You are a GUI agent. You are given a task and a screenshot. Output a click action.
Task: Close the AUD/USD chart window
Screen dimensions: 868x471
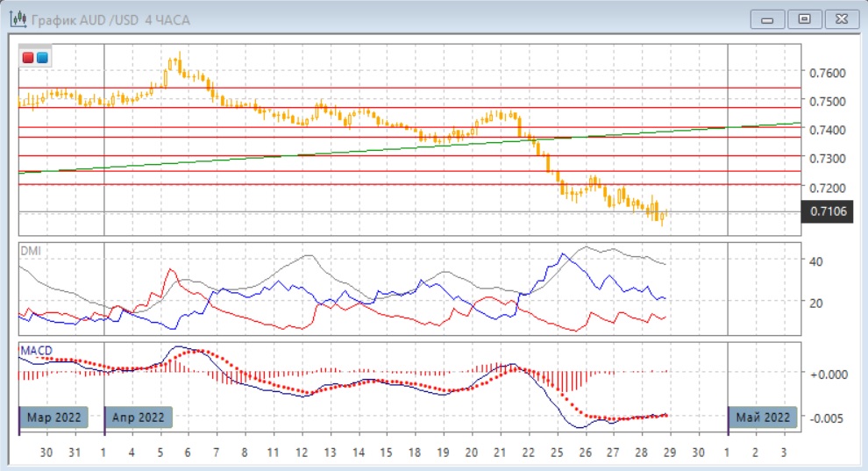coord(840,18)
